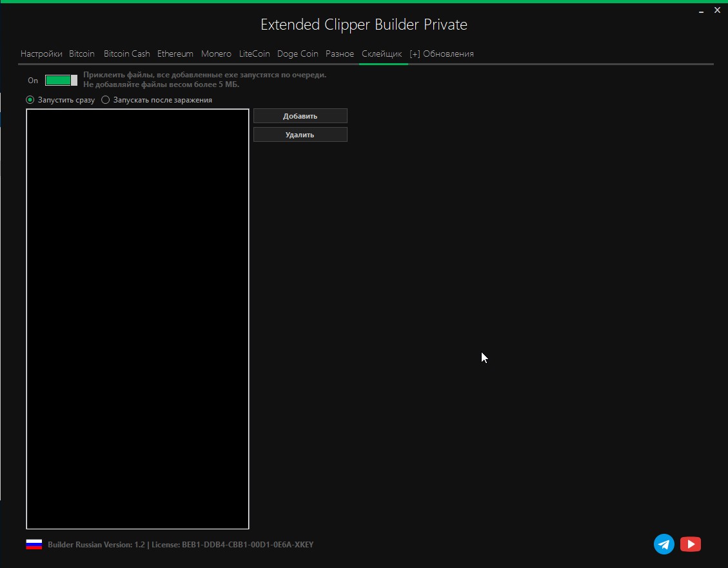This screenshot has width=728, height=568.
Task: Click the Russian flag language icon
Action: (34, 544)
